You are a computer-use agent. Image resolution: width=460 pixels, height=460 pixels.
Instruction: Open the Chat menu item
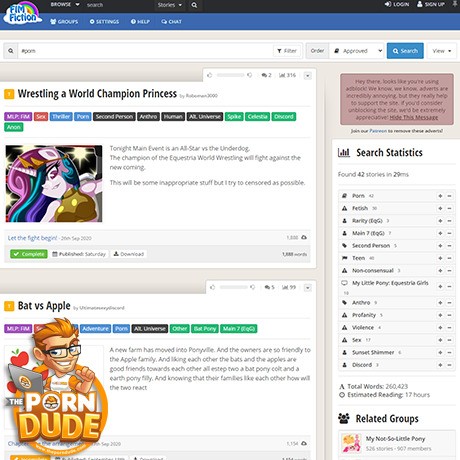pos(172,22)
